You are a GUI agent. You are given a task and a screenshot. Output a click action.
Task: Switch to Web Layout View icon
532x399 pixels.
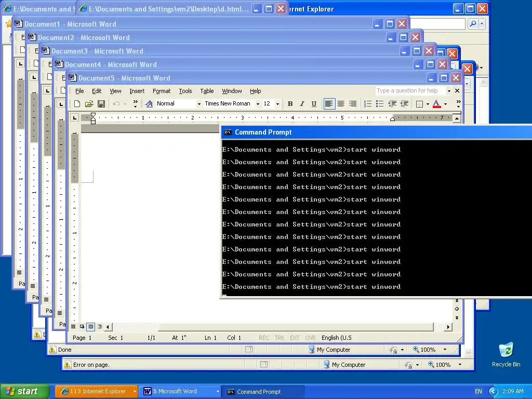click(x=82, y=327)
